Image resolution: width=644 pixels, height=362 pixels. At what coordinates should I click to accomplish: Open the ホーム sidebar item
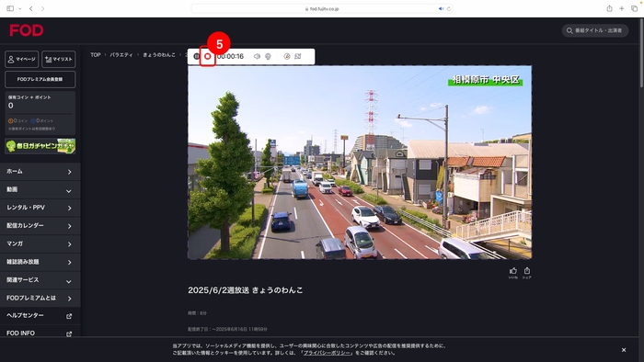pos(40,172)
